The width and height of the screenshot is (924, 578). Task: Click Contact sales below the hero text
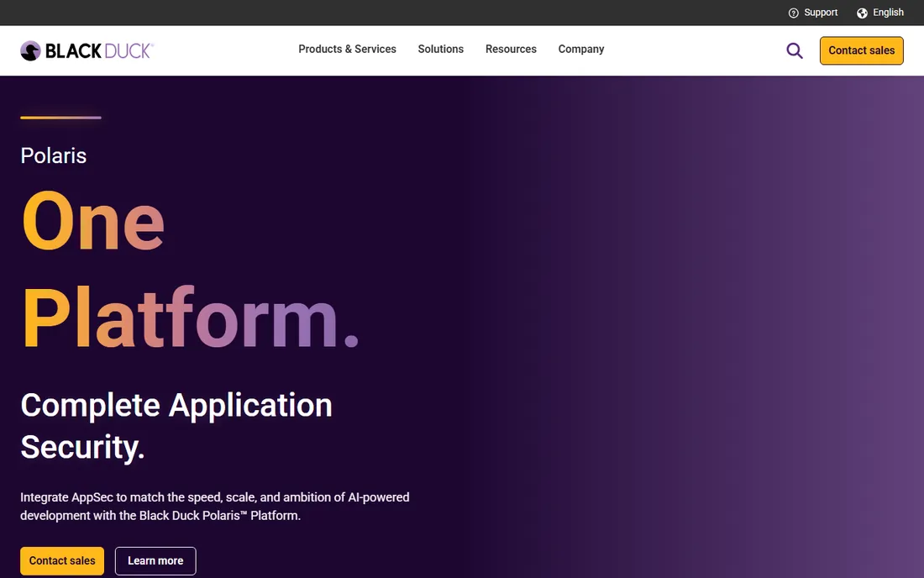(x=62, y=561)
